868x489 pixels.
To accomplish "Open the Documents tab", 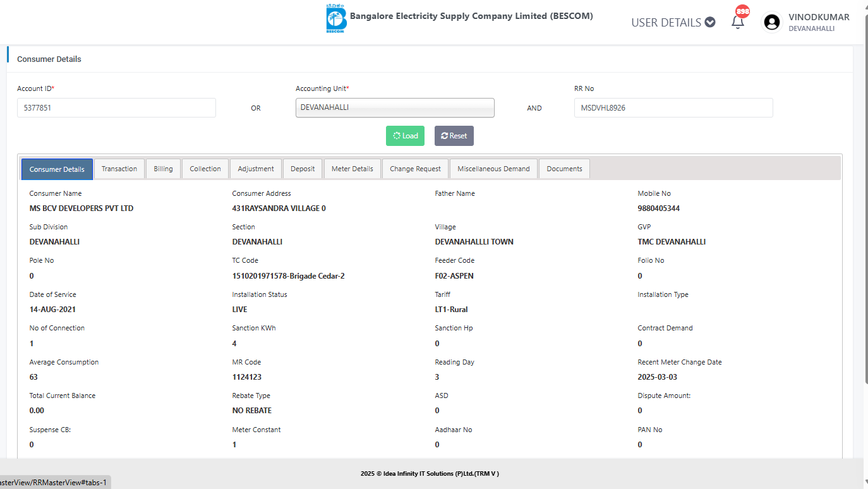I will tap(564, 169).
